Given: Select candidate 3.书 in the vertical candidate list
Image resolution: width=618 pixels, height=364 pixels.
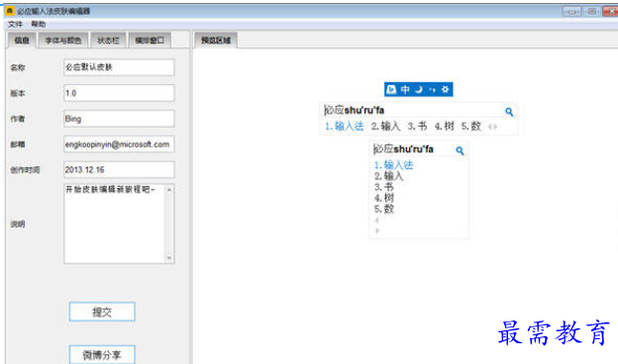Looking at the screenshot, I should pos(384,187).
